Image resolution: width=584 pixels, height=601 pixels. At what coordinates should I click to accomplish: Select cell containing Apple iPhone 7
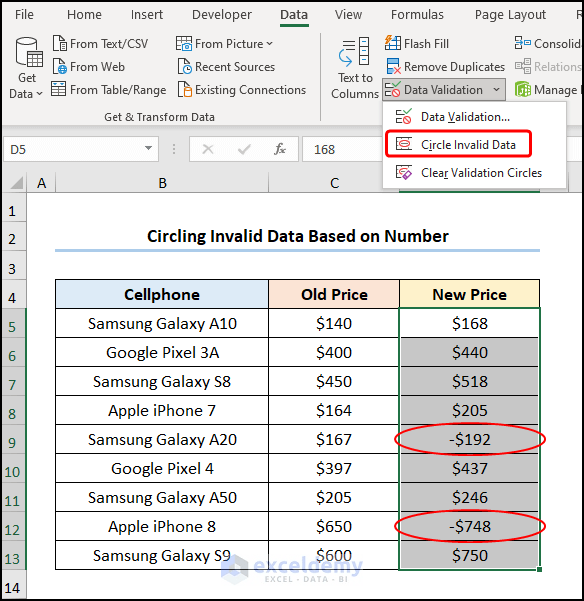(x=162, y=411)
